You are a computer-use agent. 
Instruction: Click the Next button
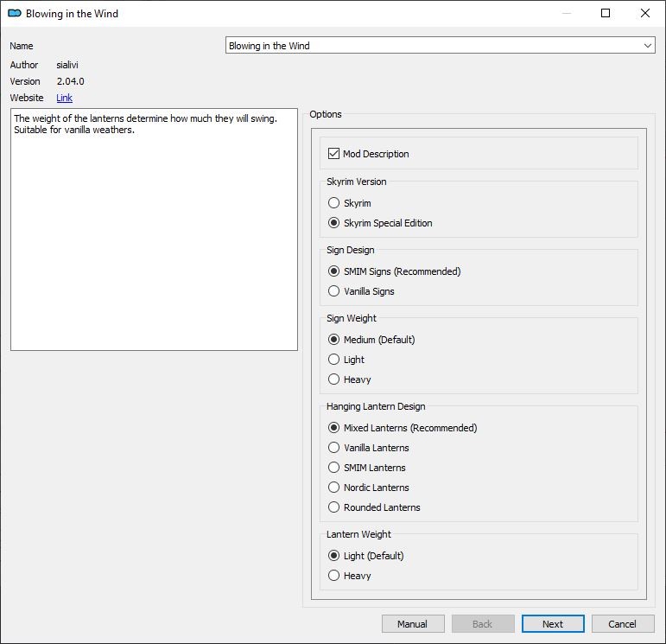(x=553, y=623)
